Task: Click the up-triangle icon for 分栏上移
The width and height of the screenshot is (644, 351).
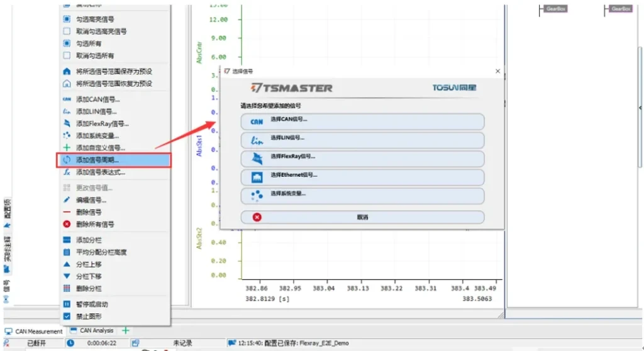Action: pos(67,264)
